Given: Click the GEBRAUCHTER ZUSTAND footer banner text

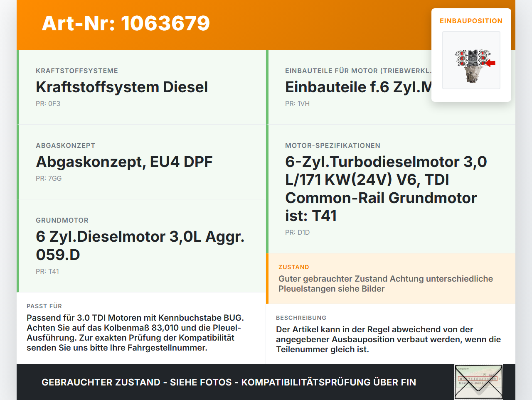Looking at the screenshot, I should coord(229,382).
